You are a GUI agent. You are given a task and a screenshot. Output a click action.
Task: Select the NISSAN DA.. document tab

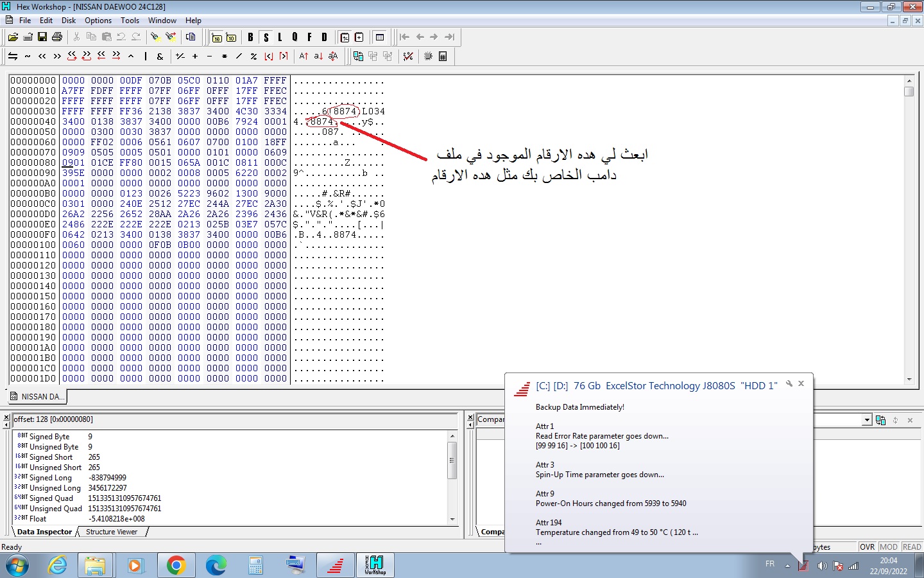(x=37, y=396)
